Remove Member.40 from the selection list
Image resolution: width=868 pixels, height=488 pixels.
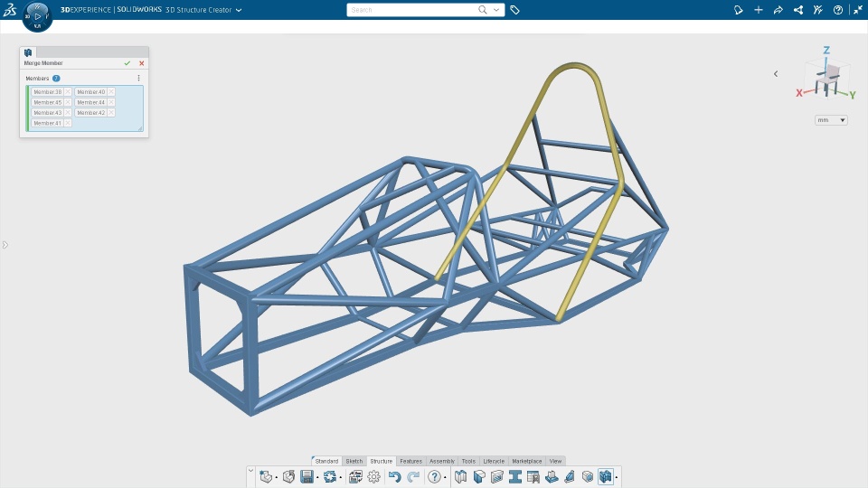click(x=111, y=92)
